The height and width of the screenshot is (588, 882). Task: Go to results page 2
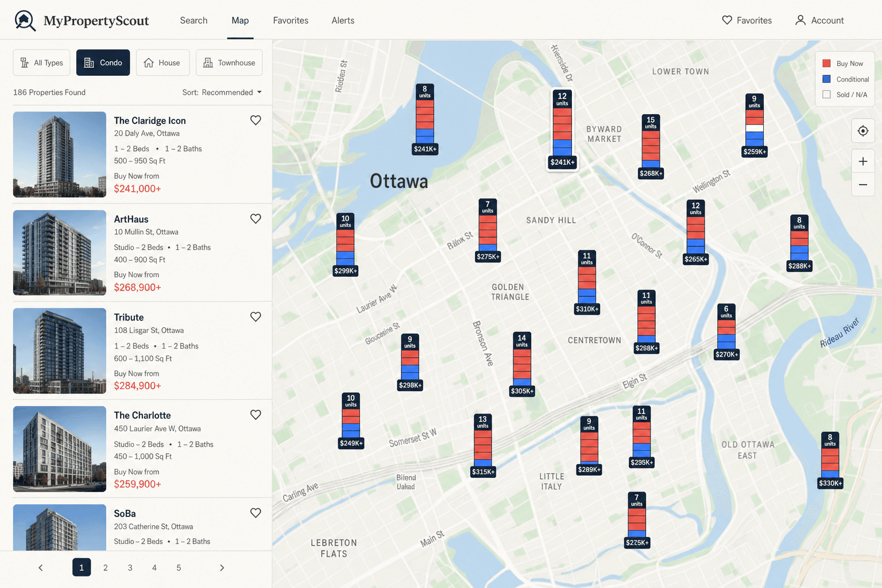click(106, 568)
